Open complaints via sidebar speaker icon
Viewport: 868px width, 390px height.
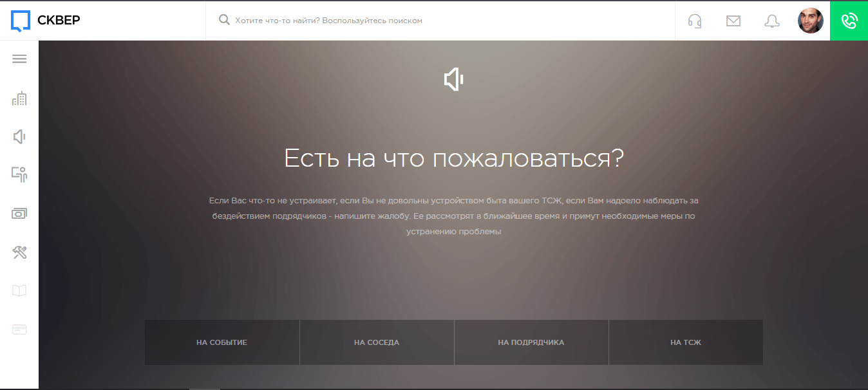(x=19, y=136)
